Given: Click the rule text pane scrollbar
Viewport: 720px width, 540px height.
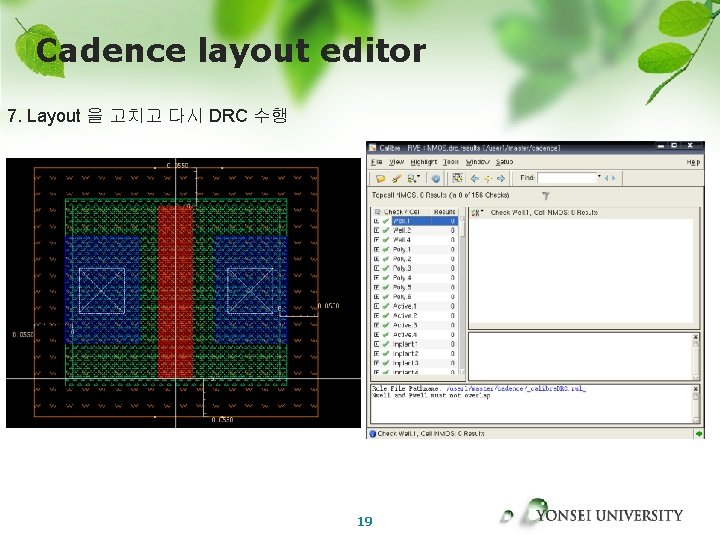Looking at the screenshot, I should (x=696, y=406).
